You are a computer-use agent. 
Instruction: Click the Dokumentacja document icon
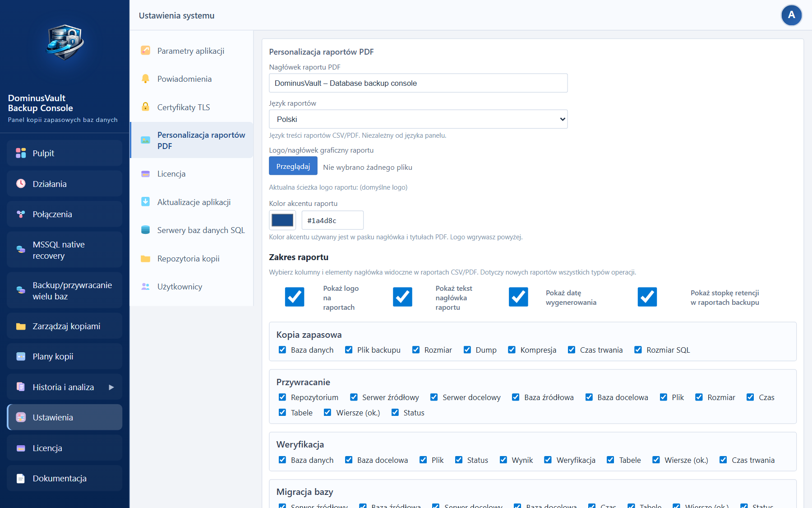tap(21, 478)
